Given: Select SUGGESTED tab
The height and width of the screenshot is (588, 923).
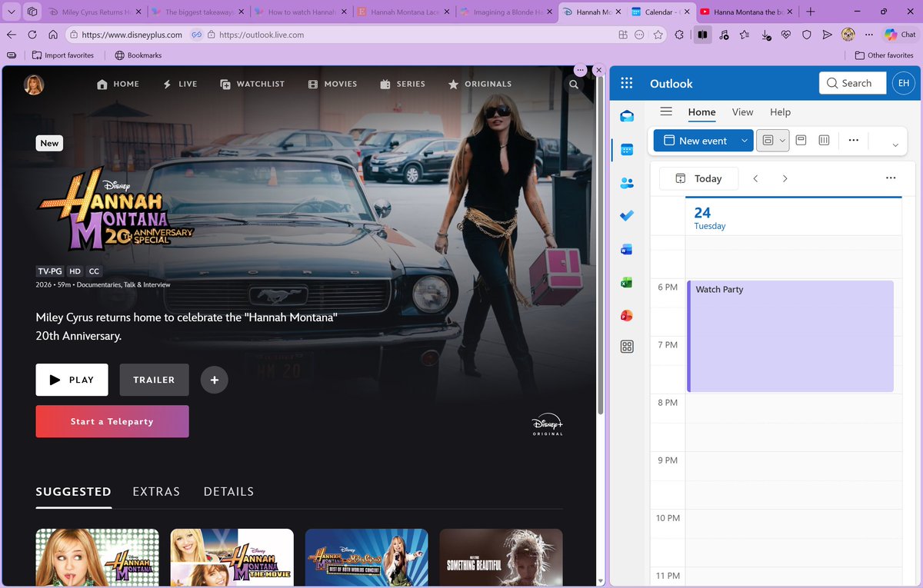Looking at the screenshot, I should point(73,492).
